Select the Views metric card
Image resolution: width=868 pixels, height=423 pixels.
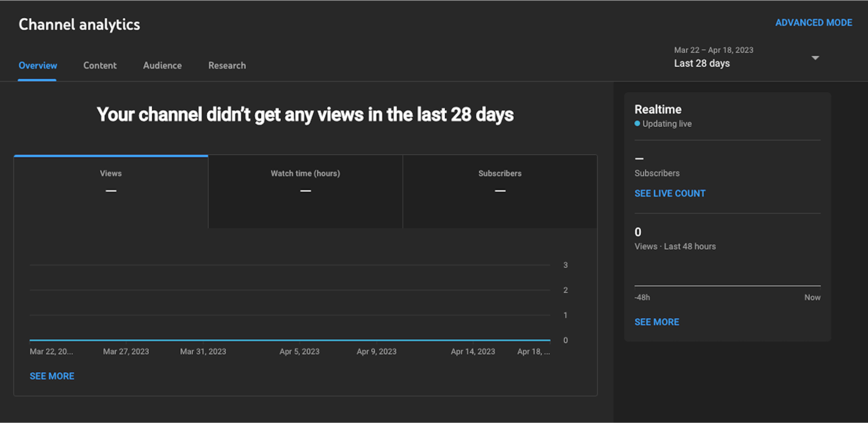(x=111, y=182)
